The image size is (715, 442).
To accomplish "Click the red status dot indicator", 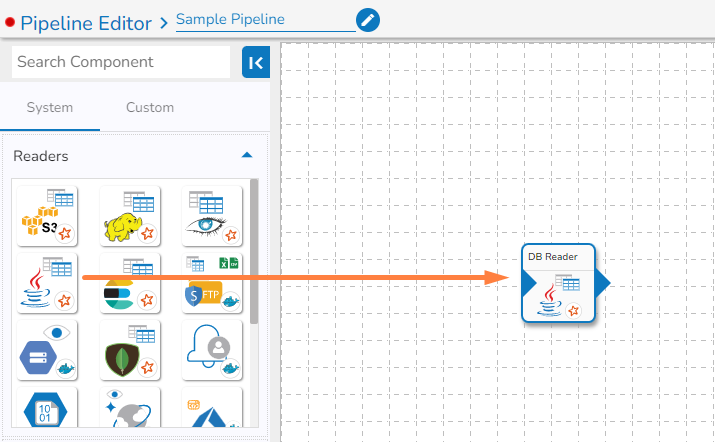I will click(x=10, y=22).
